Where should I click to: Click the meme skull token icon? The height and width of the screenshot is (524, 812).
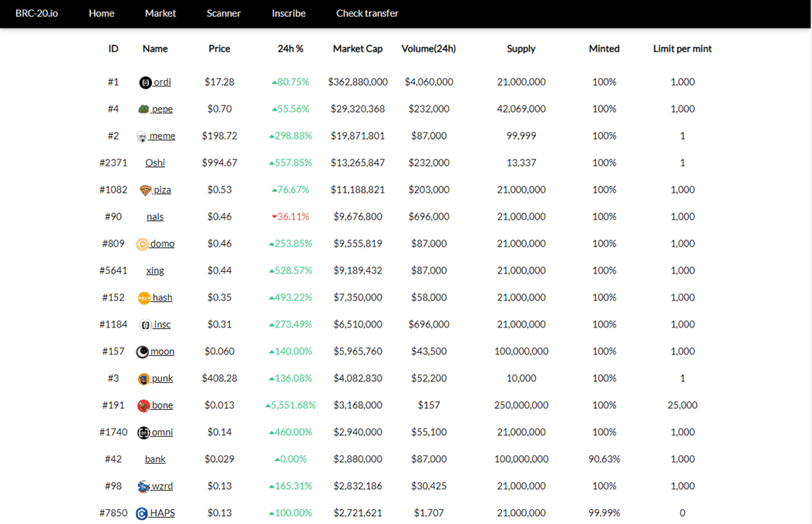[141, 136]
